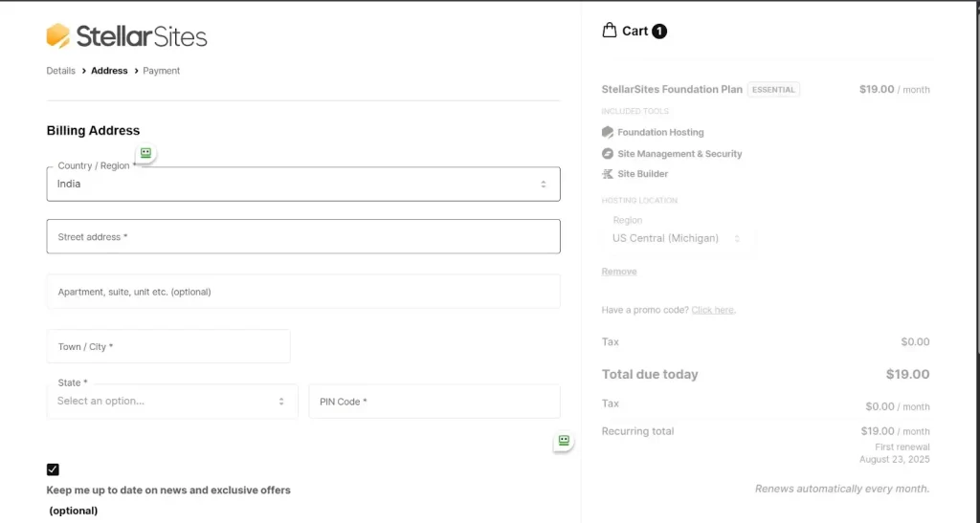
Task: Click the green autofill icon near Country label
Action: (x=145, y=153)
